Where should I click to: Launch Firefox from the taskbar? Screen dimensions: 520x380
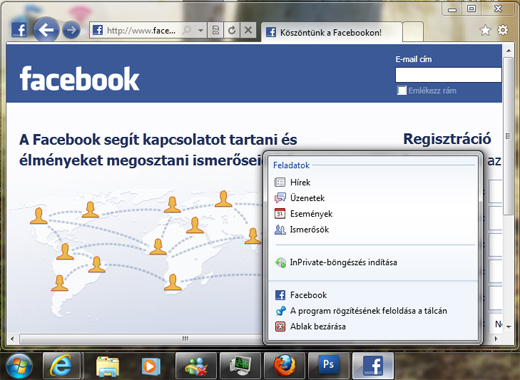(x=285, y=366)
